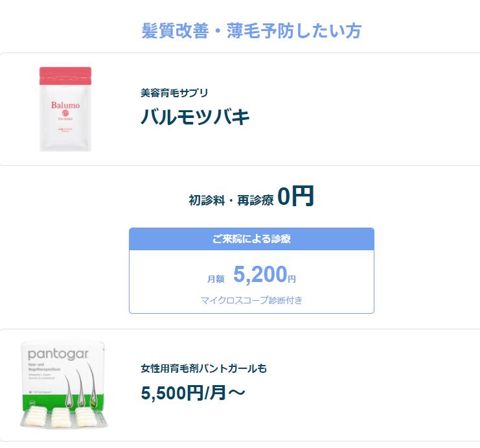Click the 5,200 monthly price figure
The height and width of the screenshot is (448, 480).
[260, 275]
